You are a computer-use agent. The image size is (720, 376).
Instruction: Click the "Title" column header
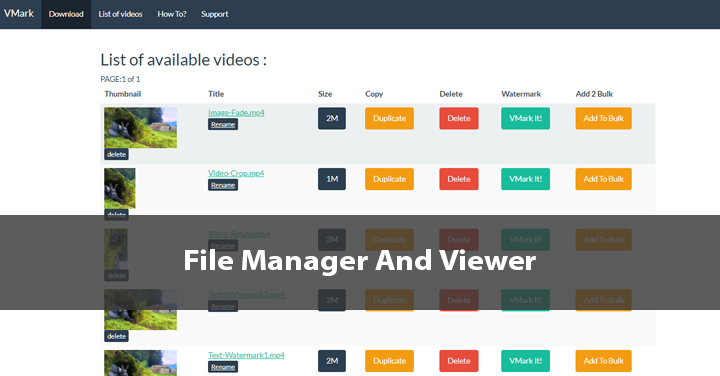(216, 94)
